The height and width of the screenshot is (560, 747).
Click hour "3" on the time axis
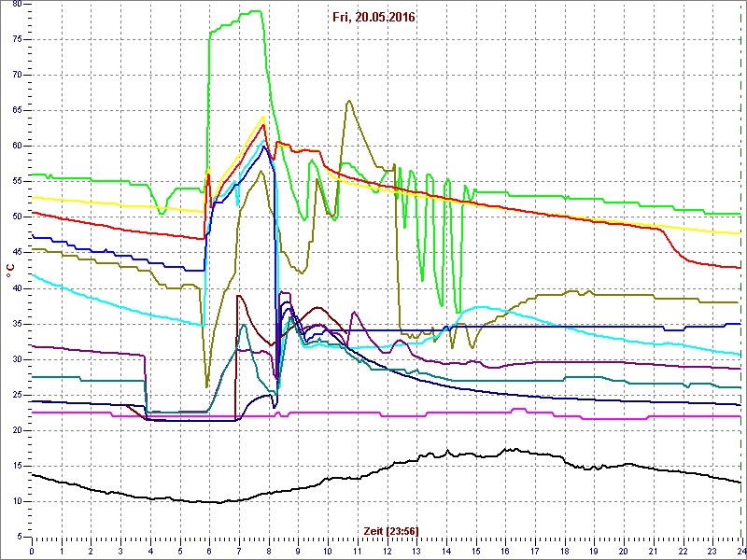[120, 551]
